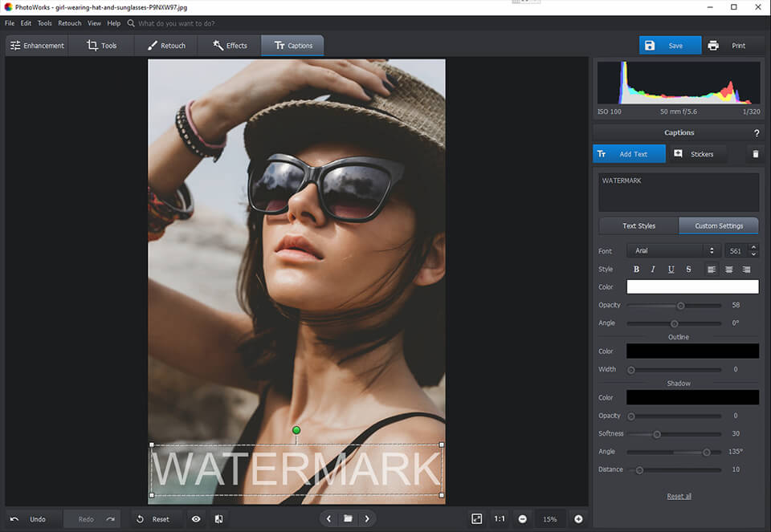Toggle the eye preview original icon
This screenshot has height=532, width=771.
tap(196, 519)
